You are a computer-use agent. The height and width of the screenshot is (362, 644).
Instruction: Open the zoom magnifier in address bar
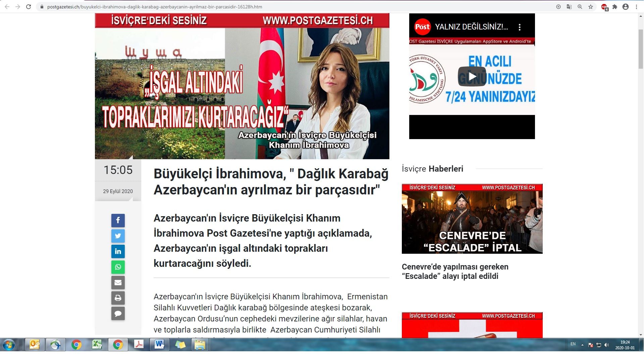580,7
